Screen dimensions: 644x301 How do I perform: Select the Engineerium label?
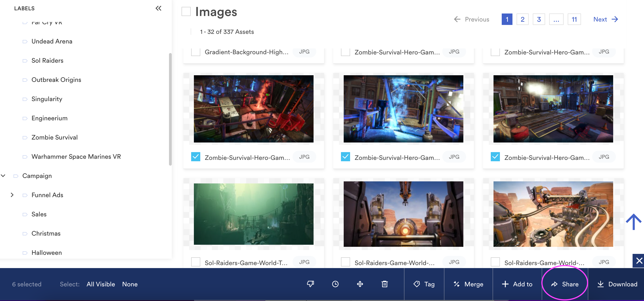tap(50, 118)
